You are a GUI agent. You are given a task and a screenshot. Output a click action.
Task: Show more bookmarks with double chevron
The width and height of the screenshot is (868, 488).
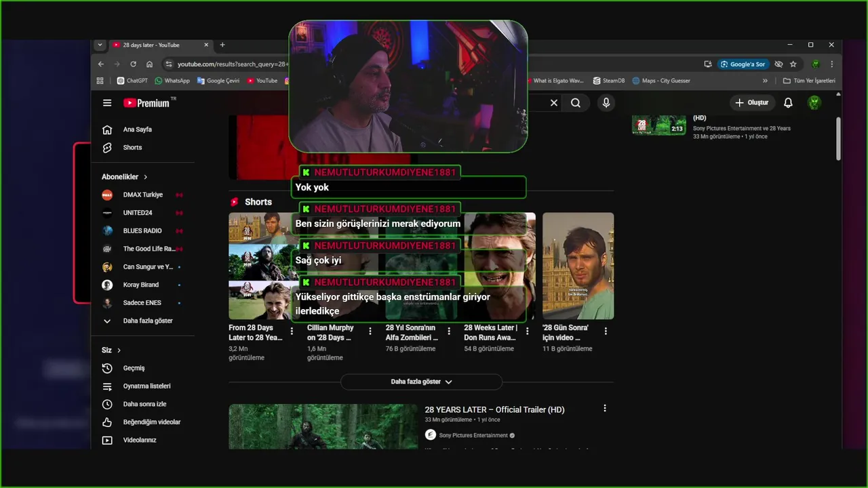point(765,81)
